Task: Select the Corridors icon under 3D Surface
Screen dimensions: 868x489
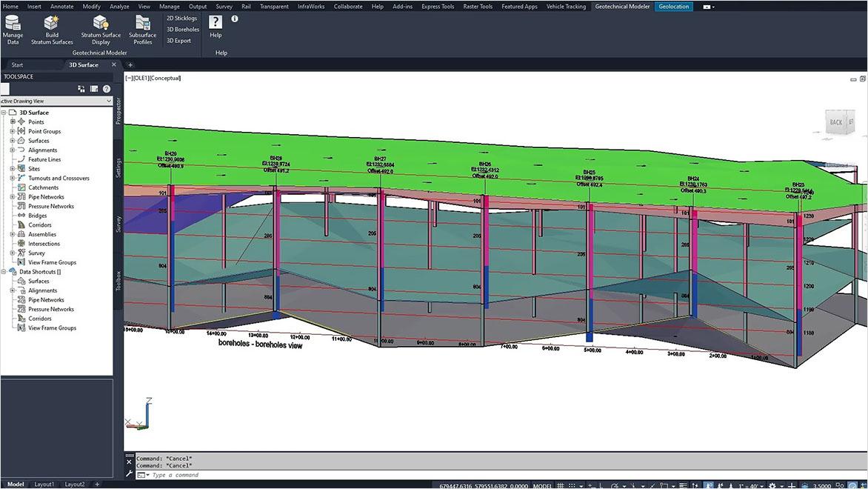Action: [x=21, y=224]
